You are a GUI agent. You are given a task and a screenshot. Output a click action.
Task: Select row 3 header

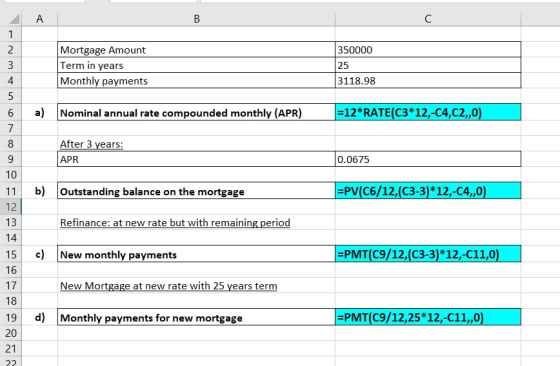pyautogui.click(x=11, y=65)
